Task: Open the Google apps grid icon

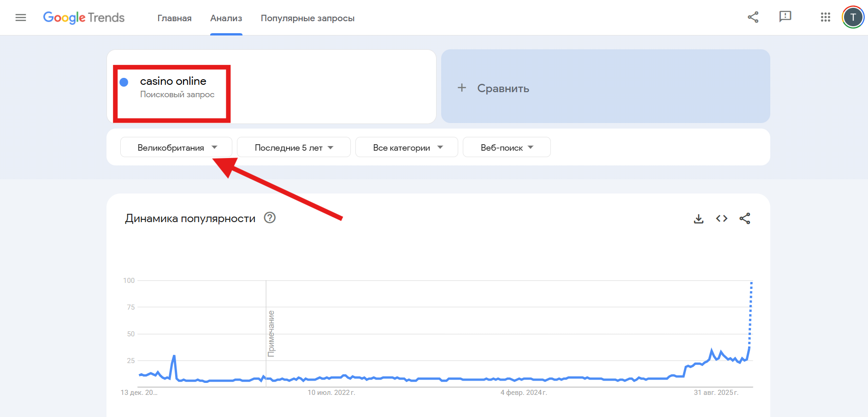Action: [x=825, y=17]
